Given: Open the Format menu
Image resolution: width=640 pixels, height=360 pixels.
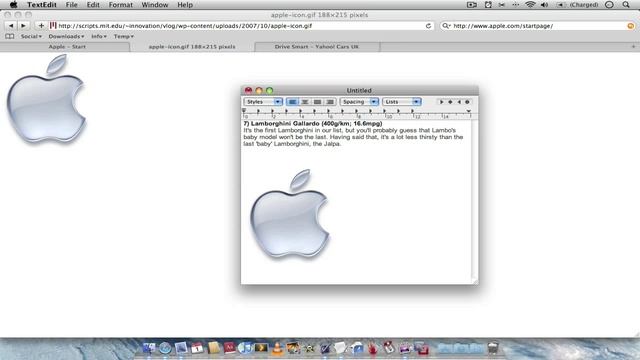Looking at the screenshot, I should 120,5.
